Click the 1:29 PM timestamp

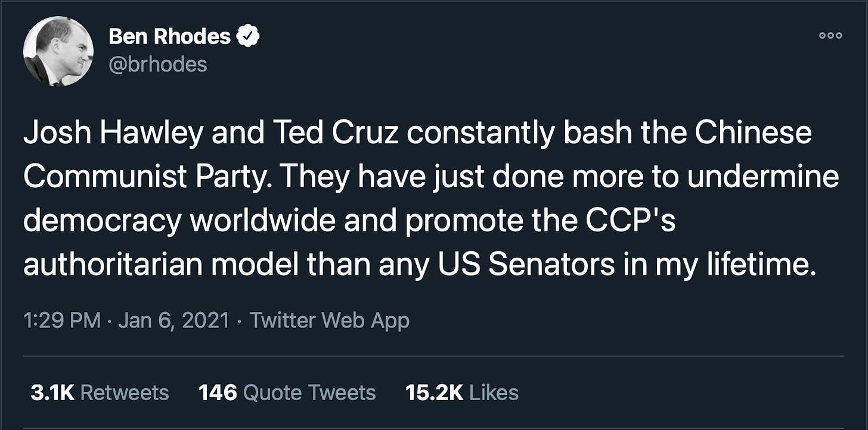click(x=61, y=321)
